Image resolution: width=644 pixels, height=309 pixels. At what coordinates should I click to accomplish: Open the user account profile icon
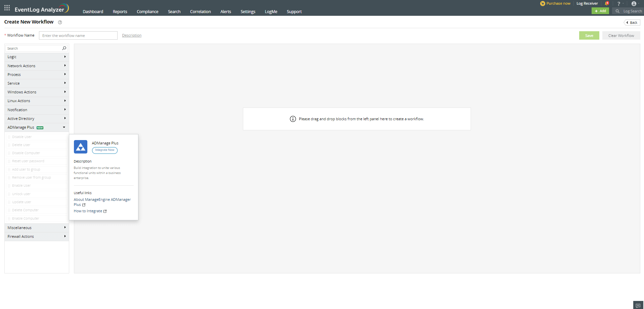634,4
